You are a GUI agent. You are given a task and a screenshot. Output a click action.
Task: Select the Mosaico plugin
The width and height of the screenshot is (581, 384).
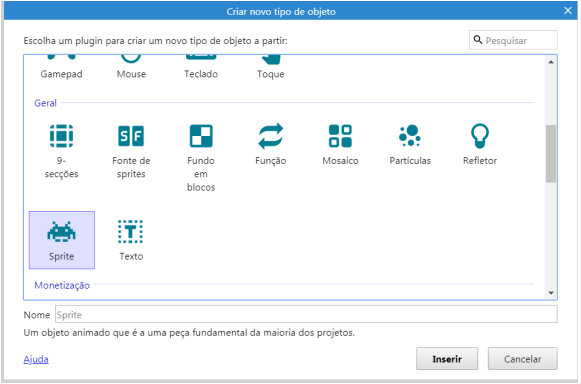pyautogui.click(x=340, y=144)
